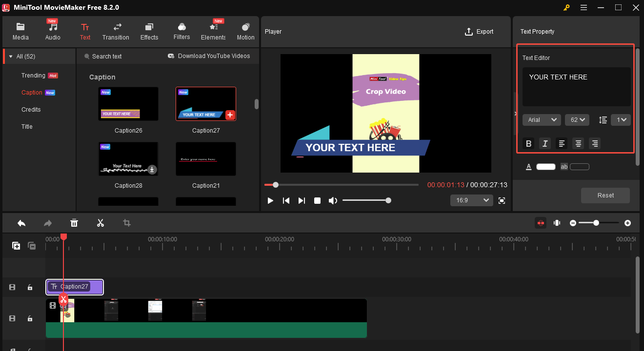Zoom out the timeline
This screenshot has height=351, width=644.
coord(573,223)
